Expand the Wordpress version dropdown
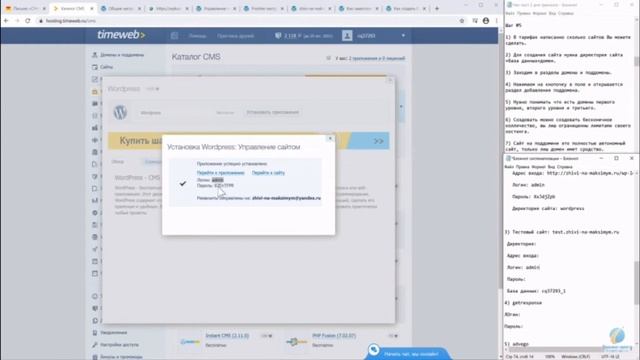The height and width of the screenshot is (360, 640). pyautogui.click(x=153, y=89)
